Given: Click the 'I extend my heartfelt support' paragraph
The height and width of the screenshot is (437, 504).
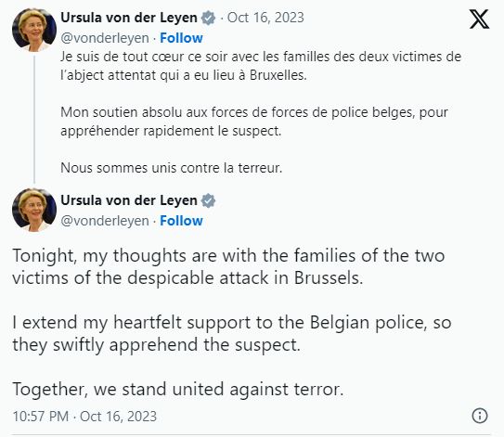Looking at the screenshot, I should 232,333.
